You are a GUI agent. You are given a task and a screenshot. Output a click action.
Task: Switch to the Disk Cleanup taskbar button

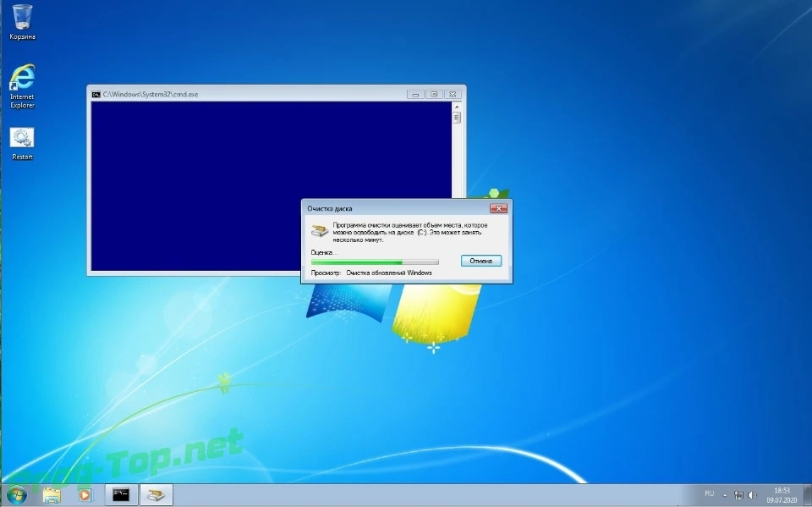156,495
